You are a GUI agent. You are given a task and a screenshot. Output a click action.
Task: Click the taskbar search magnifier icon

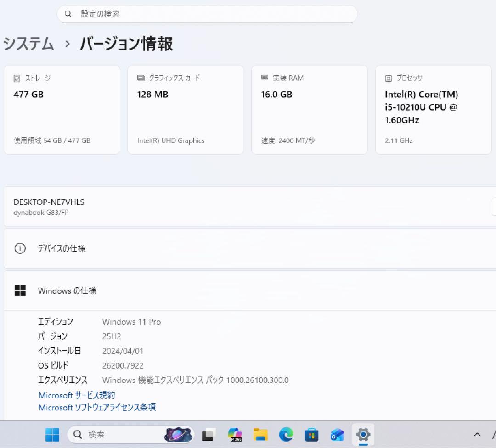coord(78,435)
